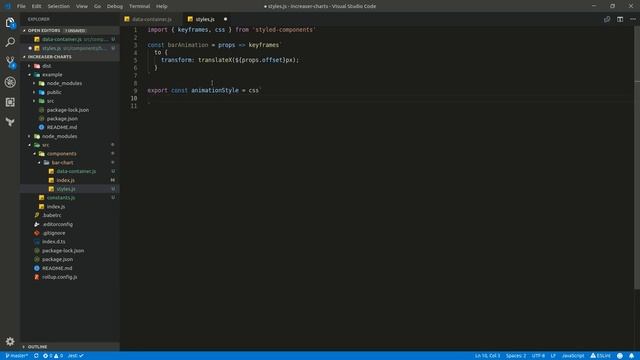This screenshot has width=640, height=360.
Task: Open the Debug menu
Action: pyautogui.click(x=115, y=6)
